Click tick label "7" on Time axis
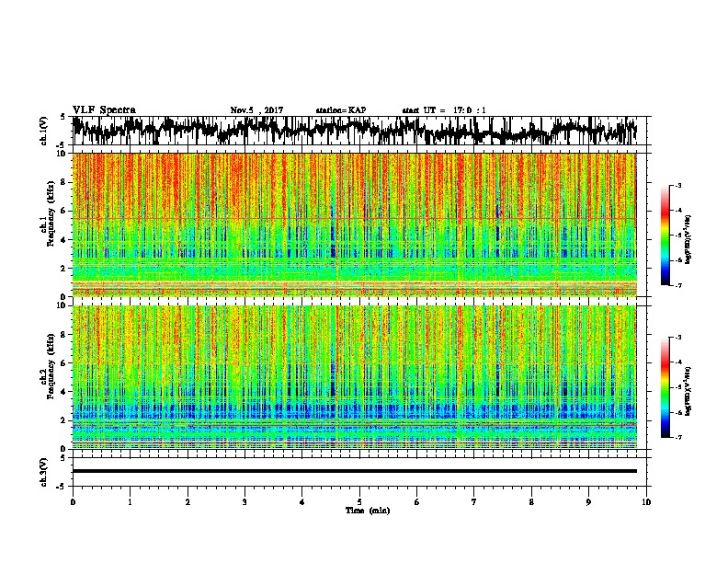Viewport: 728px width, 563px height. (474, 502)
